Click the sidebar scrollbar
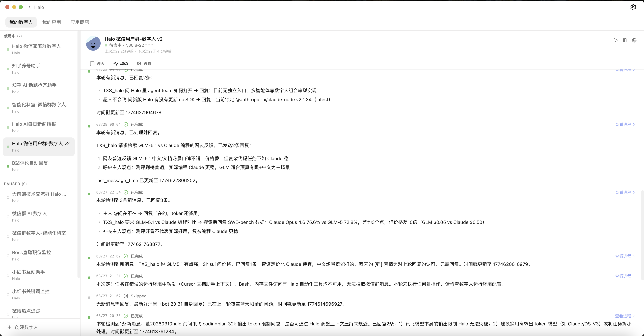644x336 pixels. coord(79,154)
